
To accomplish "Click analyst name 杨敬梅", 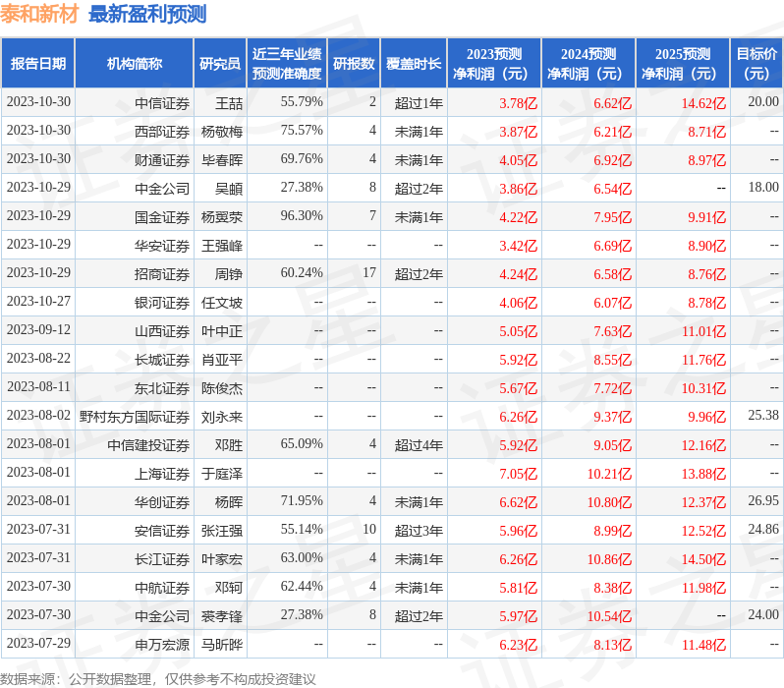I will [x=222, y=132].
